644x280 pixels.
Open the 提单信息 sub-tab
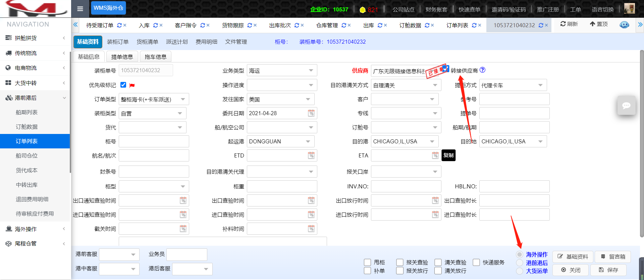122,57
